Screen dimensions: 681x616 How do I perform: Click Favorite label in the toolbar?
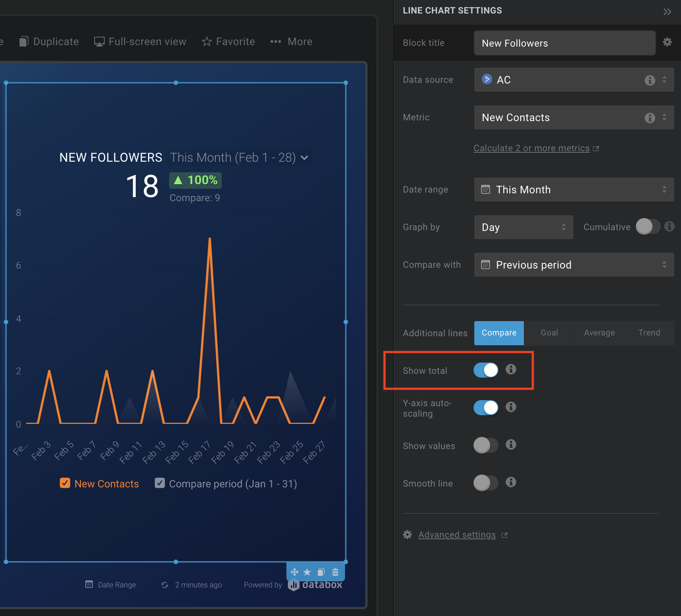point(235,42)
